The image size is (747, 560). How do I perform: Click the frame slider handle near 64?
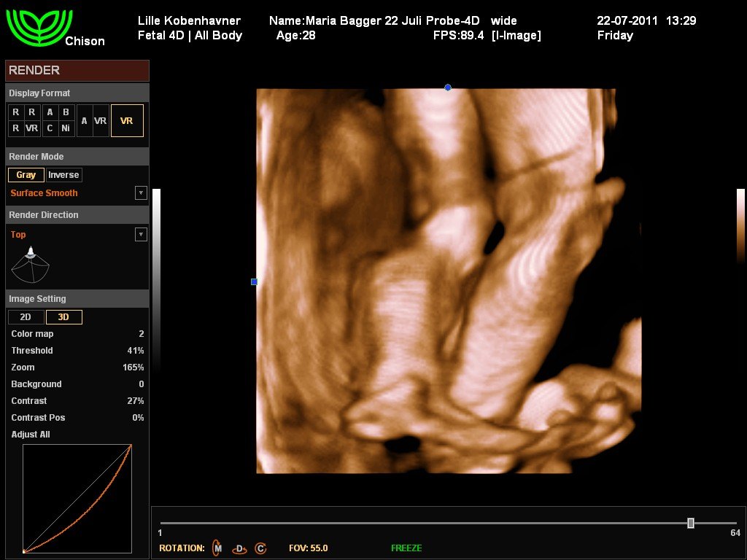click(690, 523)
